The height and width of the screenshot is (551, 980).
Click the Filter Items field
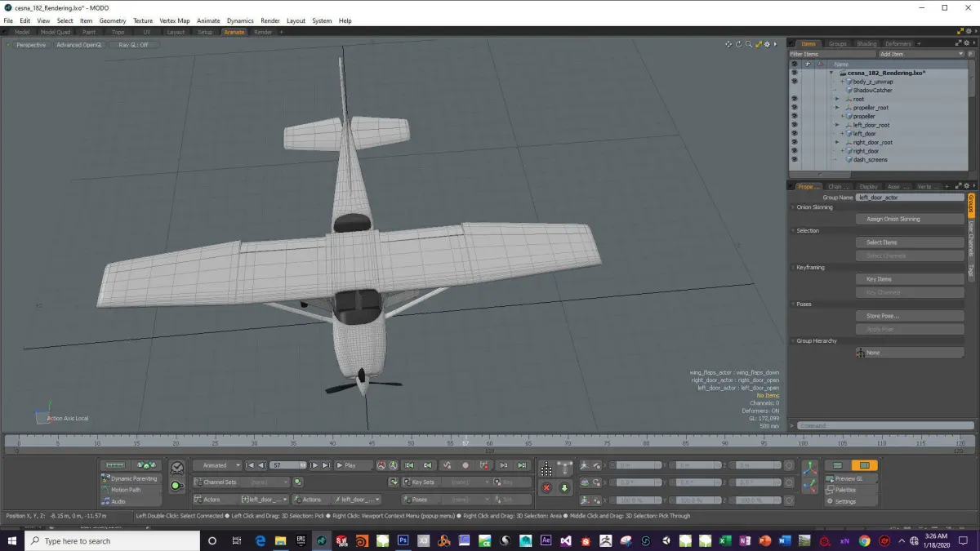tap(832, 54)
